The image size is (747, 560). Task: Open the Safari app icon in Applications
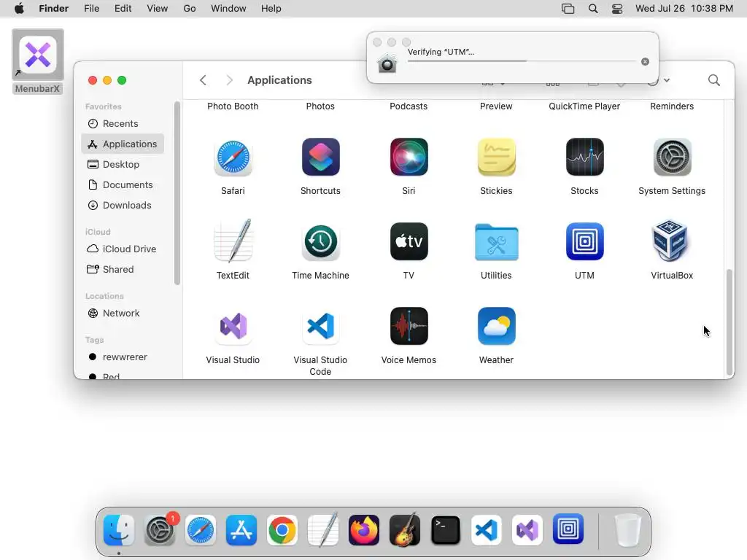[233, 157]
